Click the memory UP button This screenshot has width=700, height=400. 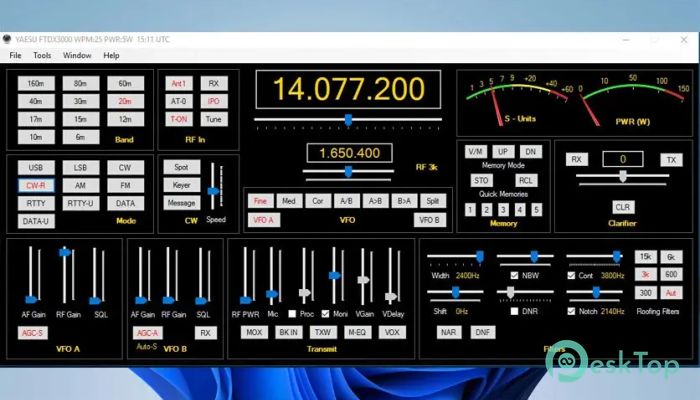click(x=503, y=151)
